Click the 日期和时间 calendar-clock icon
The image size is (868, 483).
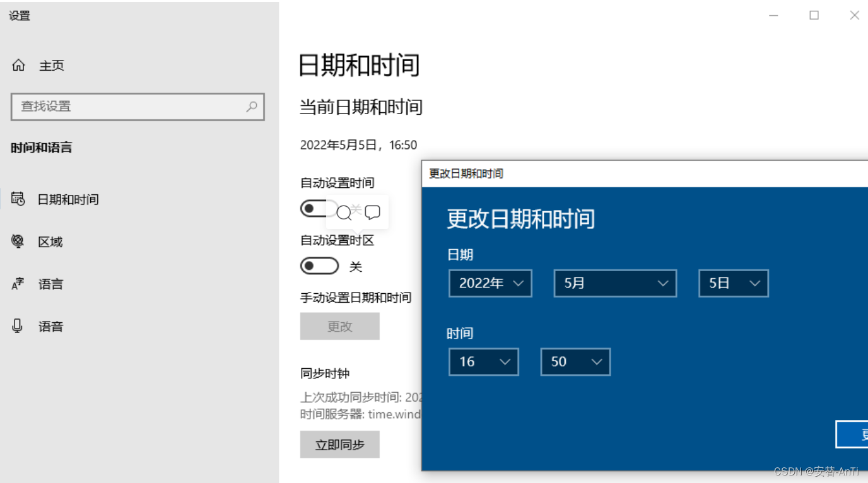click(x=18, y=199)
